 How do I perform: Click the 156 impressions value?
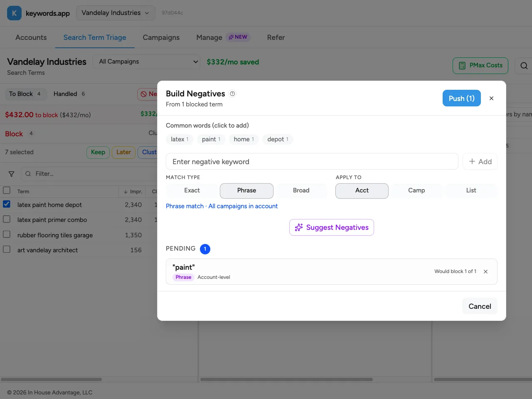[x=136, y=250]
